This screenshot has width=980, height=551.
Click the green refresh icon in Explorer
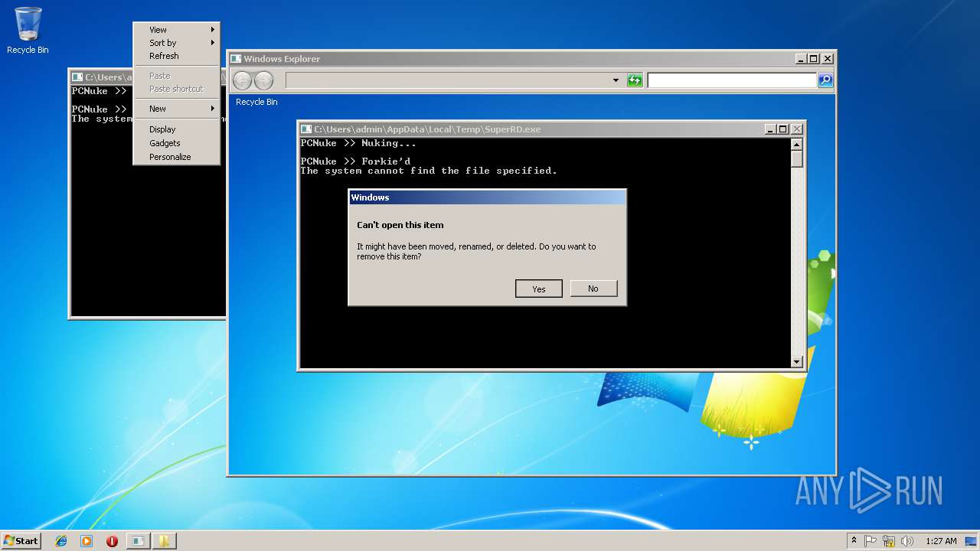[x=635, y=80]
